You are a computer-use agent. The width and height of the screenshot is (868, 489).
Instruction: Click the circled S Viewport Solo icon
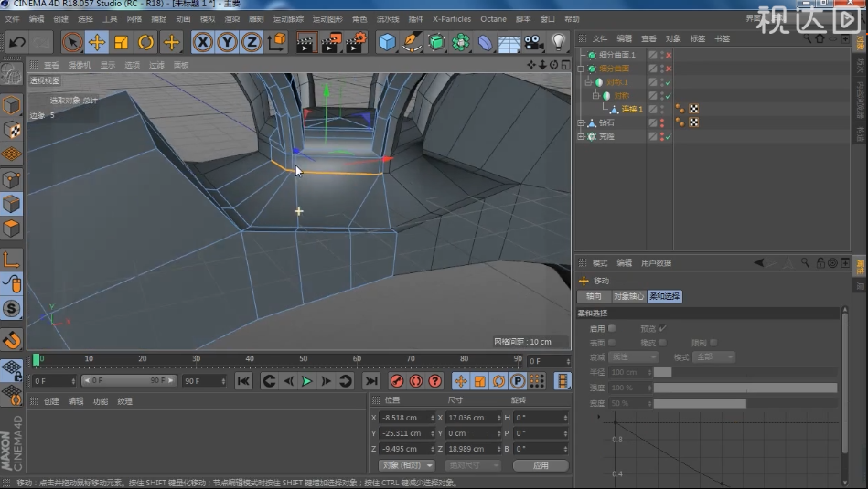[11, 309]
